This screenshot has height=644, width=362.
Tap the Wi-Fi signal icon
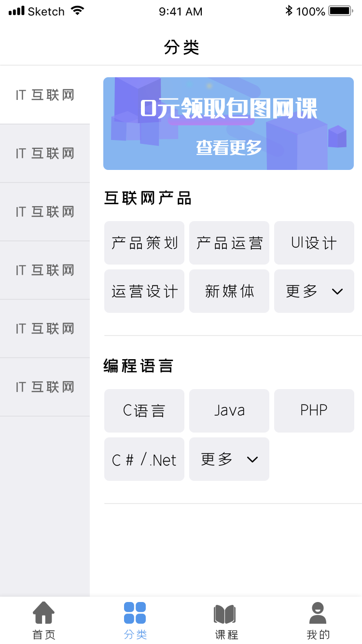[77, 11]
